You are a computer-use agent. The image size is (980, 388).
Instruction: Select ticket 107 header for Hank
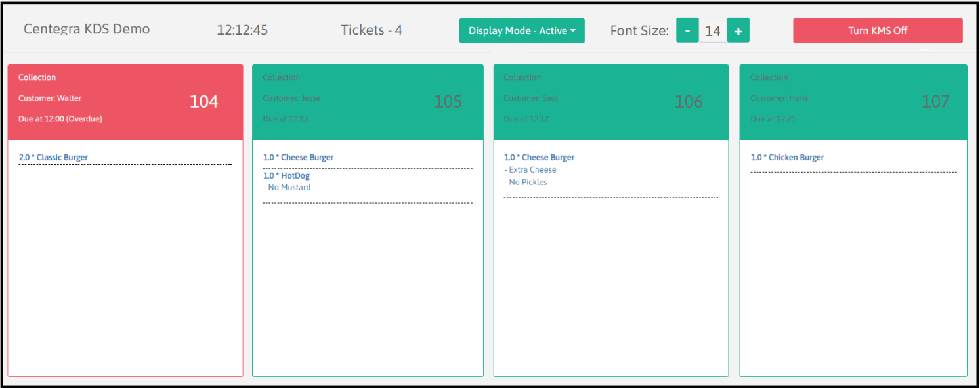click(x=853, y=102)
